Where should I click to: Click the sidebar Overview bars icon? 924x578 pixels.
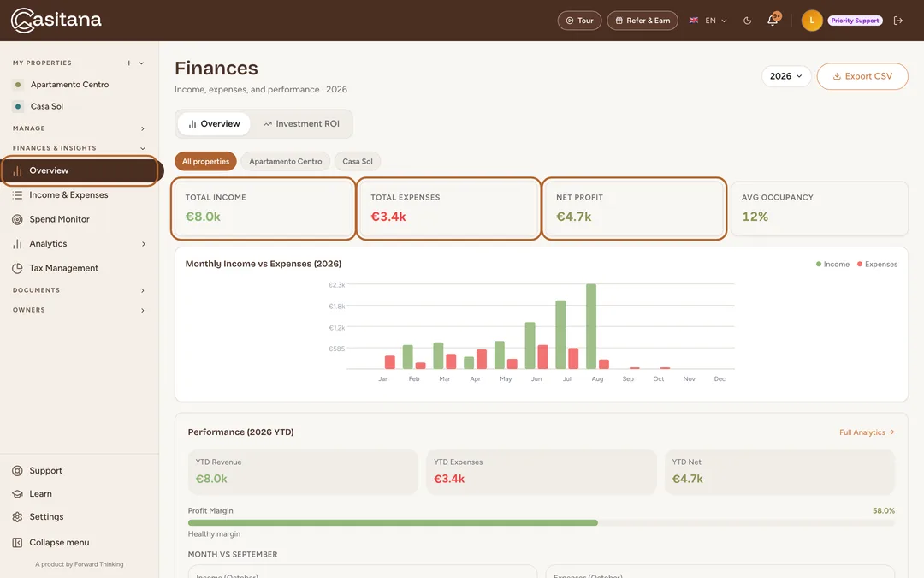coord(18,170)
